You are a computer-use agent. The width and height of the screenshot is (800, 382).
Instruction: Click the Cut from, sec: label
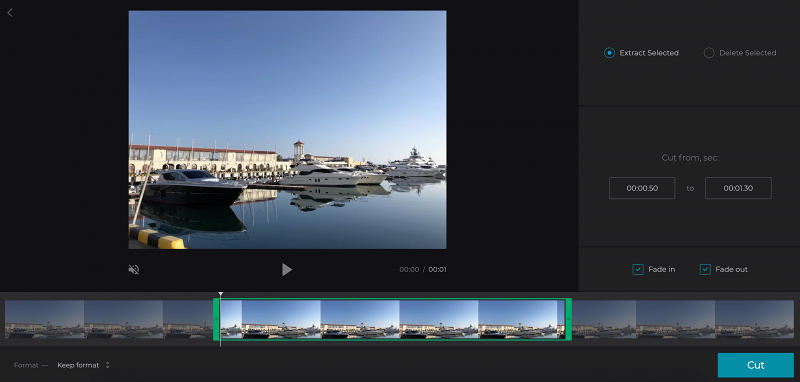pos(690,158)
